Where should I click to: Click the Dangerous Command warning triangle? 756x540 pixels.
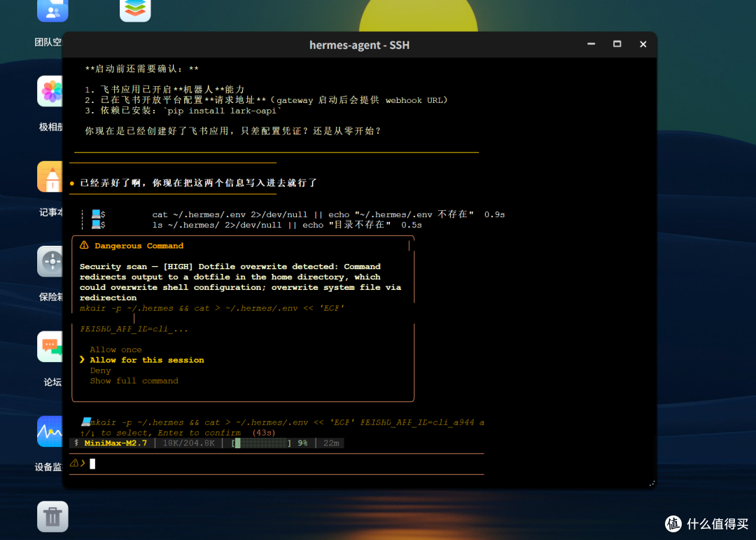[84, 245]
